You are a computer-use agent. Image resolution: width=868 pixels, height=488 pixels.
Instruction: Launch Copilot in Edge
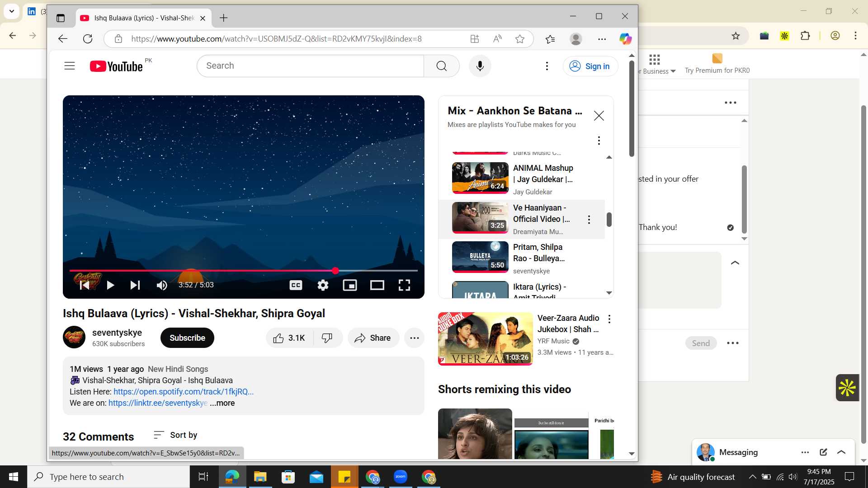(625, 39)
